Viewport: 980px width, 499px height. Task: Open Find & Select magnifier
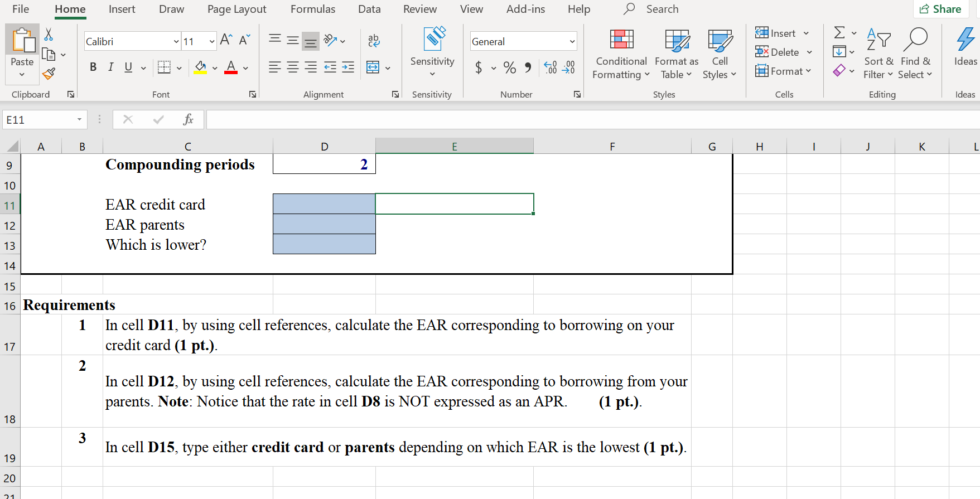tap(915, 54)
